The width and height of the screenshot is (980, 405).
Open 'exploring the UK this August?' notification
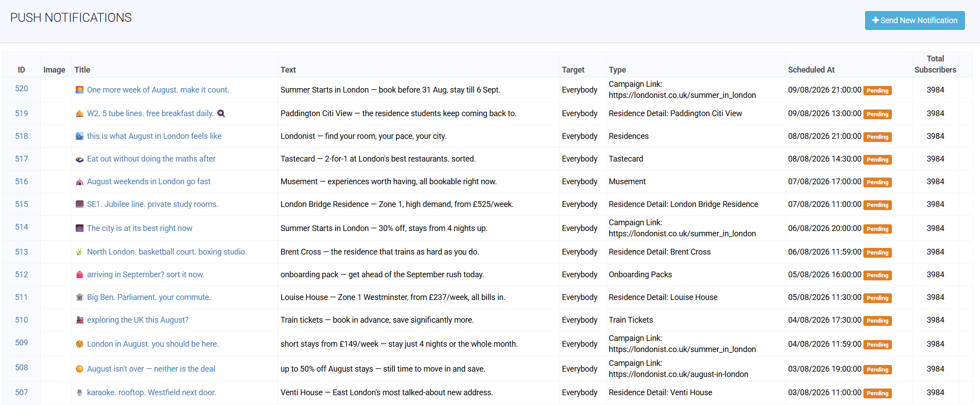pos(138,320)
